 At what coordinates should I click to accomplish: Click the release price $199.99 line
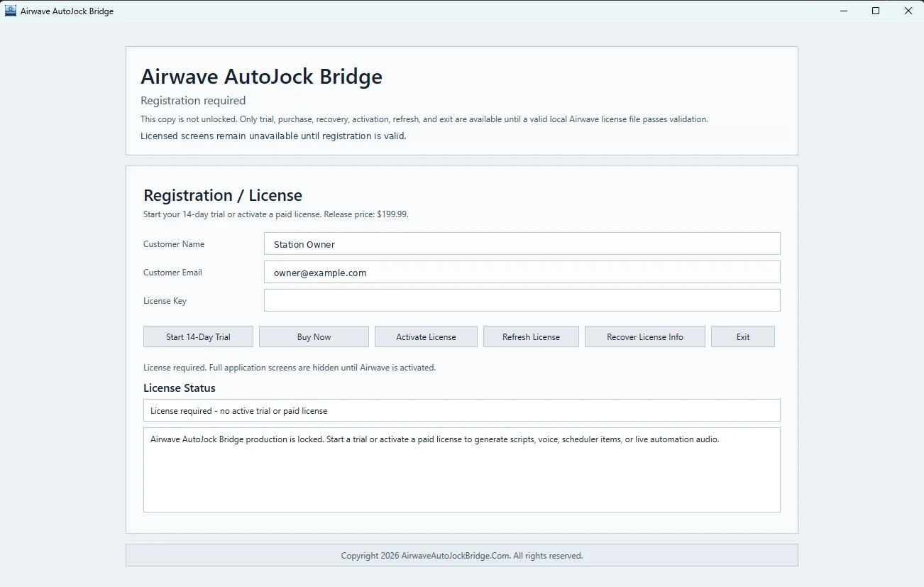pyautogui.click(x=276, y=214)
